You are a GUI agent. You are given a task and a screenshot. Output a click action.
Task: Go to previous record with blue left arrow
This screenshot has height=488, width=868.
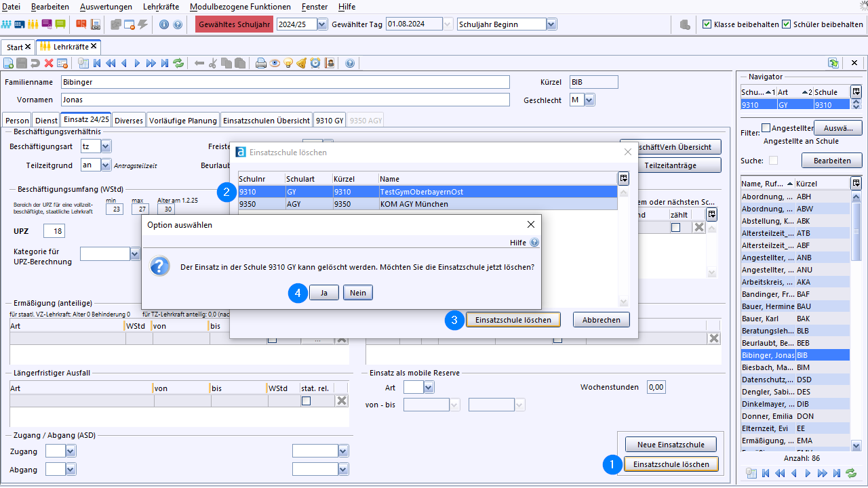tap(124, 63)
